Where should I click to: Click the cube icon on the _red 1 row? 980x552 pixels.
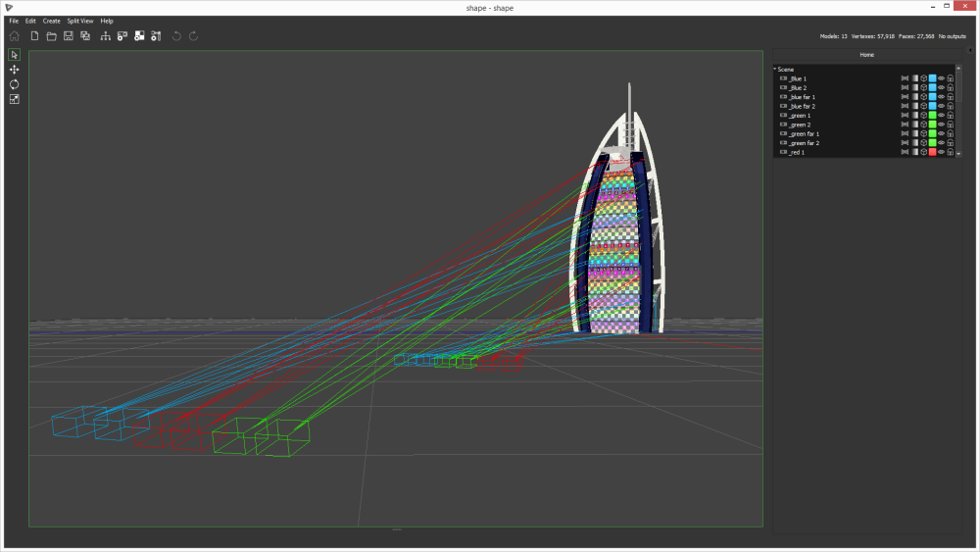pos(924,152)
